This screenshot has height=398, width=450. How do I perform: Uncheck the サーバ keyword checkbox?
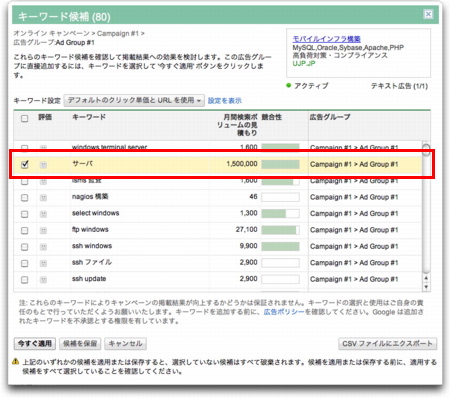tap(25, 164)
